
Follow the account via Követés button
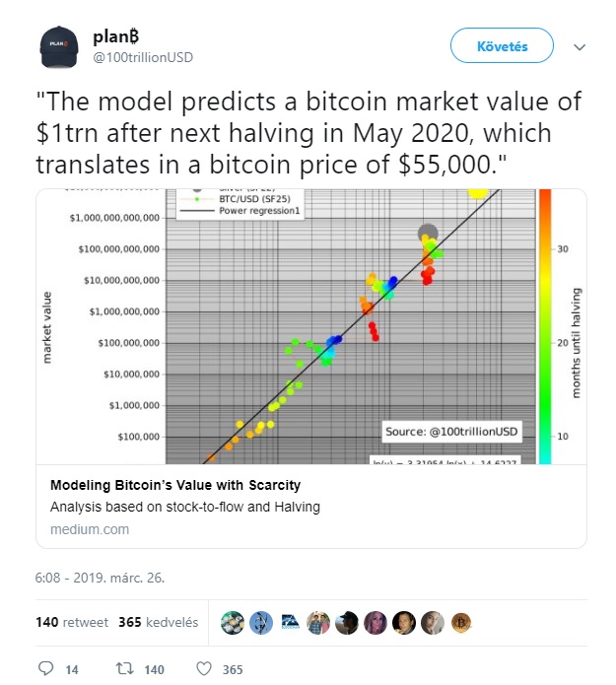coord(502,46)
